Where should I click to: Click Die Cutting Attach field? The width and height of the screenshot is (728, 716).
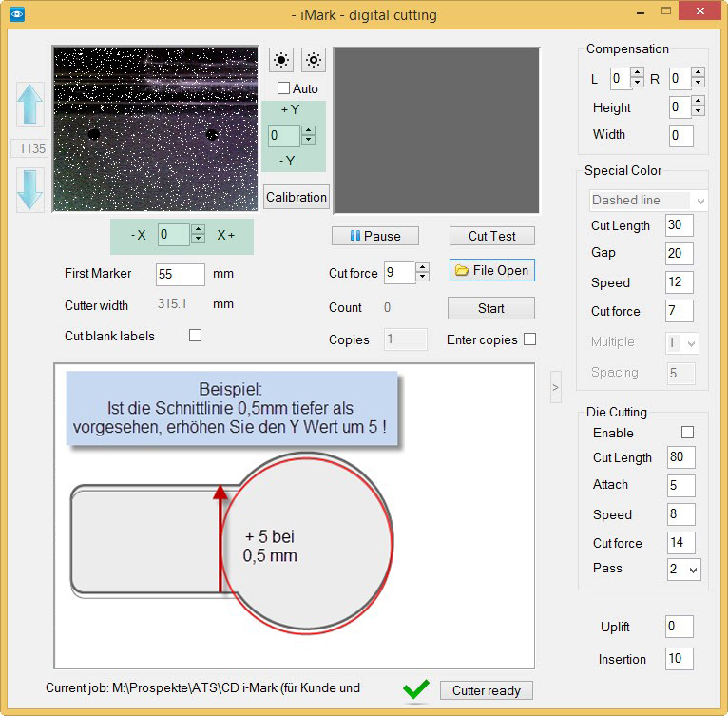pyautogui.click(x=681, y=486)
